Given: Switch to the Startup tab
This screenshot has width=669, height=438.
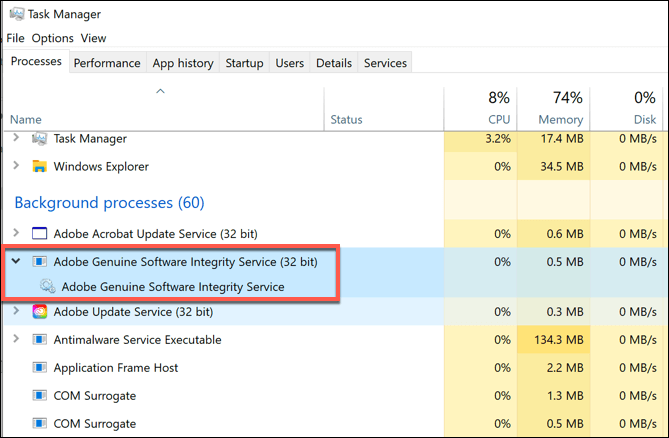Looking at the screenshot, I should point(244,63).
